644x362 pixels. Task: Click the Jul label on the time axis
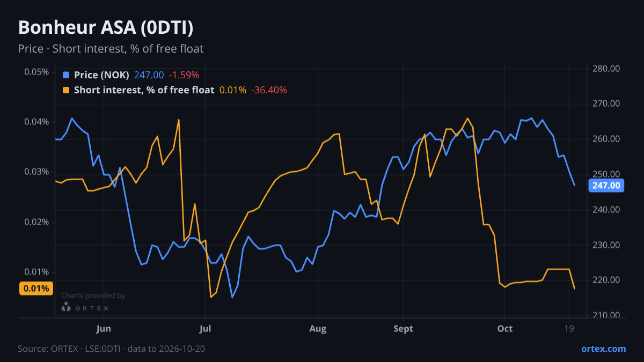click(x=204, y=329)
